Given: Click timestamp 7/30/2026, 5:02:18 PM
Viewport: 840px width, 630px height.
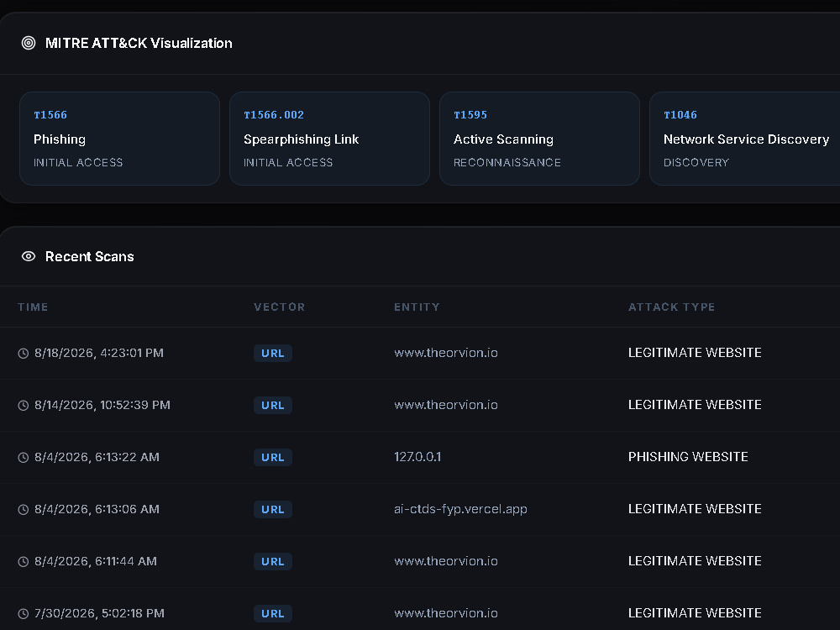Looking at the screenshot, I should pyautogui.click(x=100, y=613).
